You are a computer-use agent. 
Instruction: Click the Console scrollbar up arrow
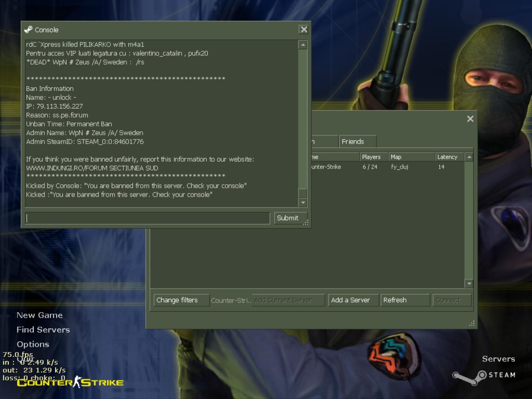click(x=302, y=45)
